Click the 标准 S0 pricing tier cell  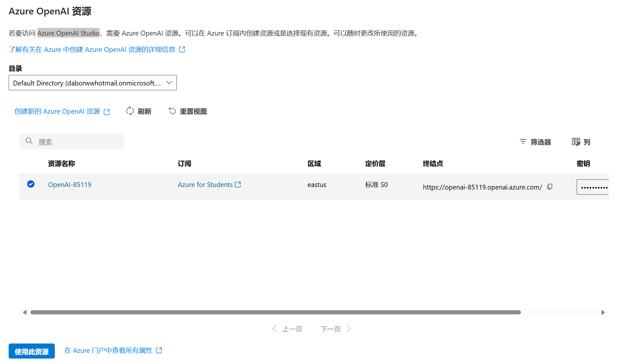pyautogui.click(x=376, y=184)
